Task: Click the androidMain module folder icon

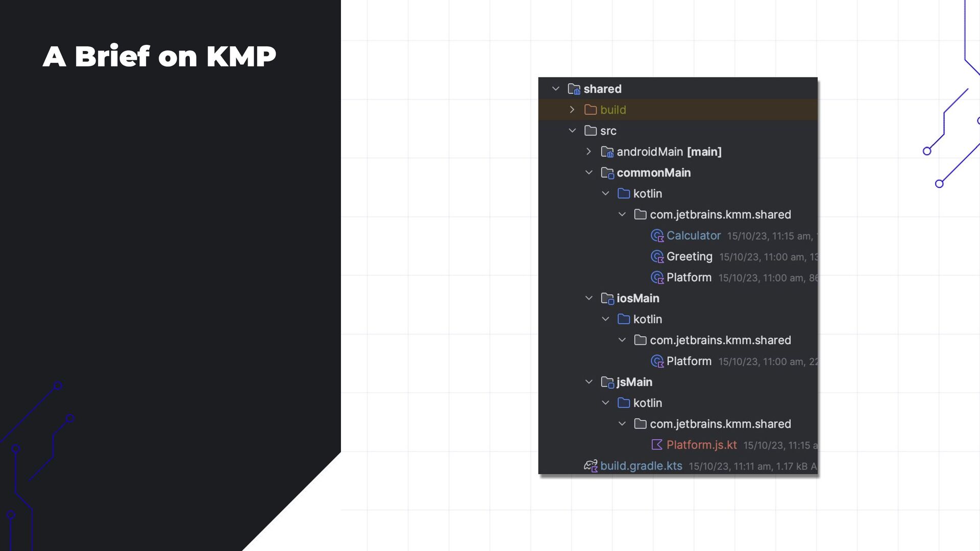Action: tap(607, 152)
